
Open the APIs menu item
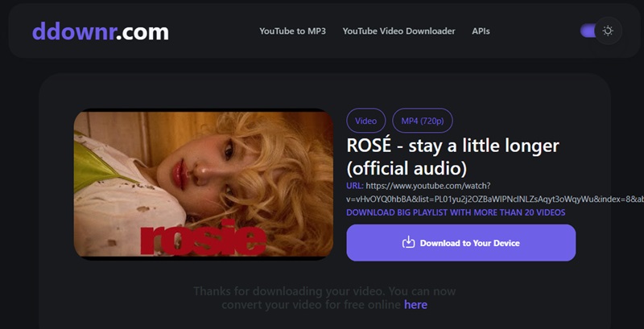481,31
